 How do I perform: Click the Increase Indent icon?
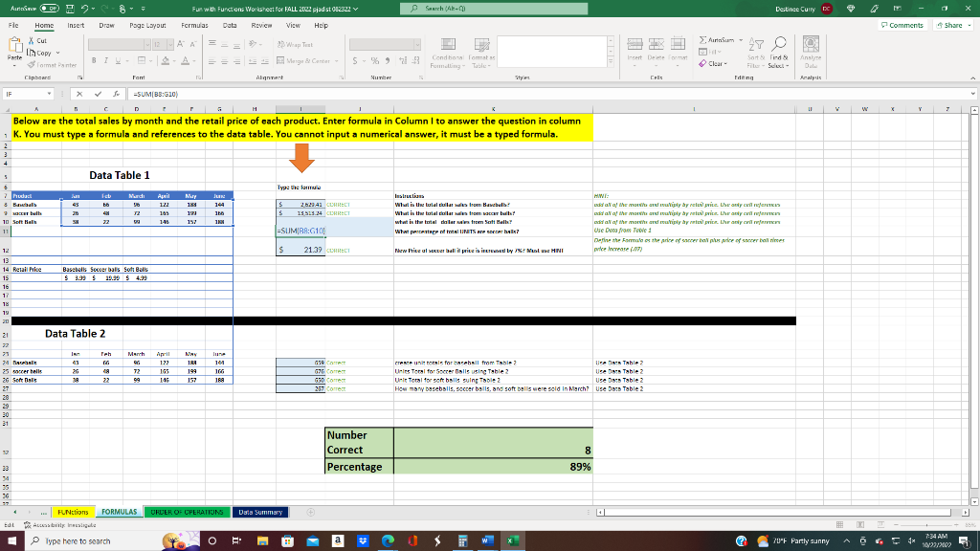tap(264, 61)
